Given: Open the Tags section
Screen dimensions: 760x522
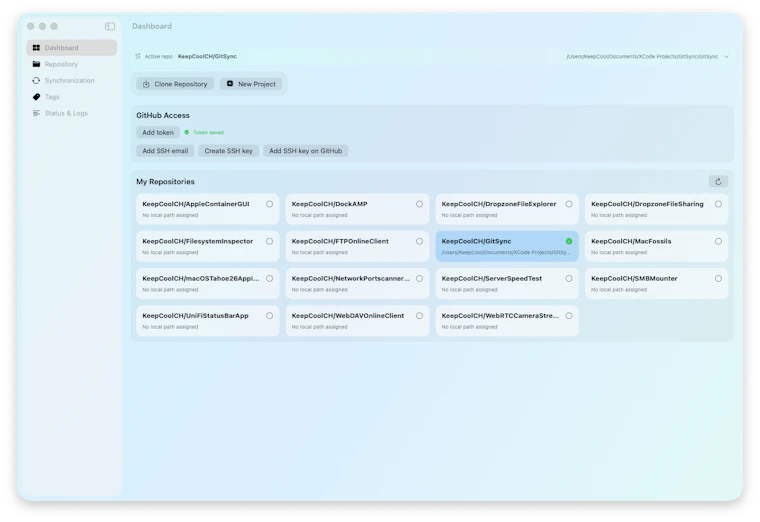Looking at the screenshot, I should pyautogui.click(x=72, y=97).
